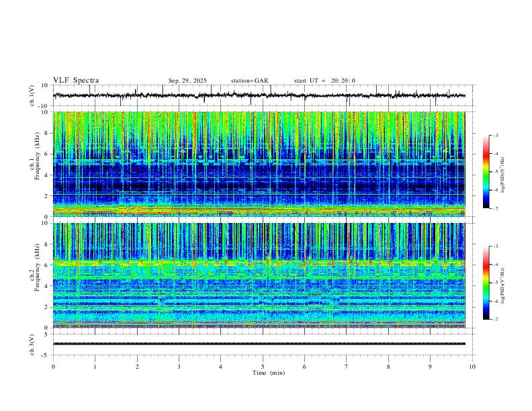The height and width of the screenshot is (411, 532).
Task: Click the time axis end label "10"
Action: [472, 367]
